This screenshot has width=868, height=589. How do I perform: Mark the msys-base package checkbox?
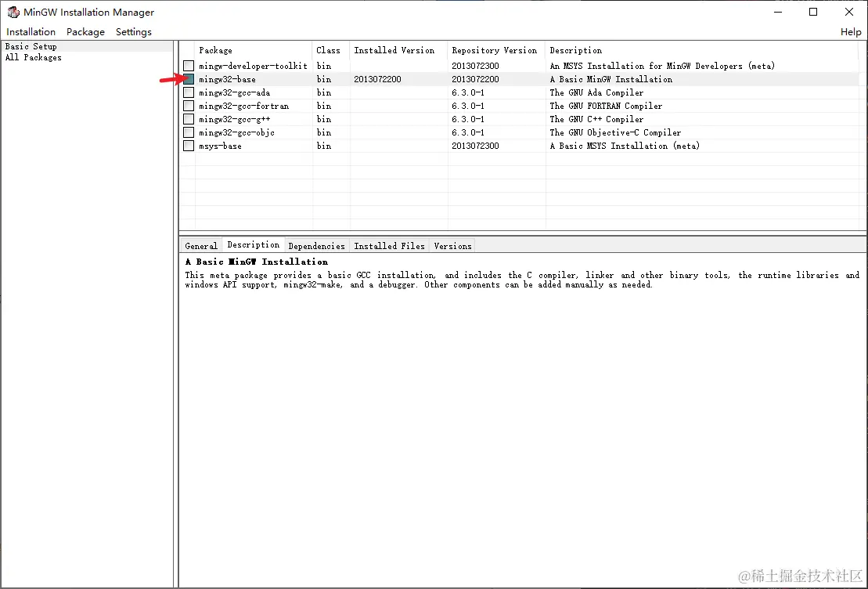[x=189, y=146]
